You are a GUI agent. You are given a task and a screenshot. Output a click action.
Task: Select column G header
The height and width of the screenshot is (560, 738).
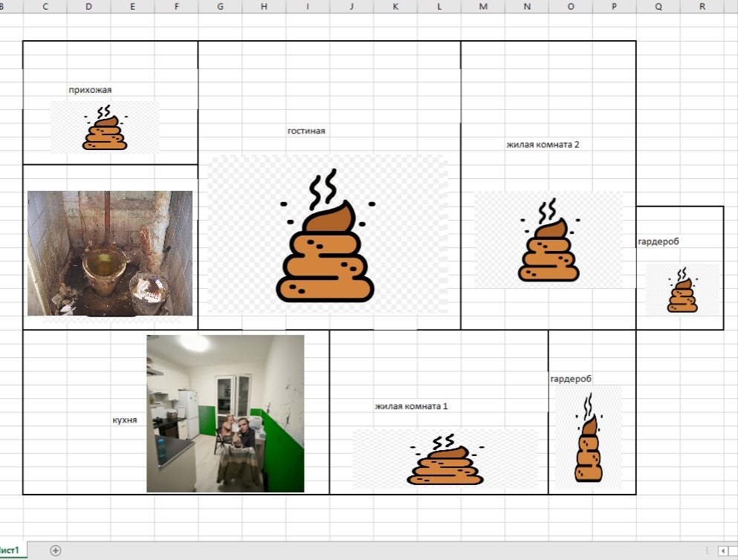coord(220,7)
